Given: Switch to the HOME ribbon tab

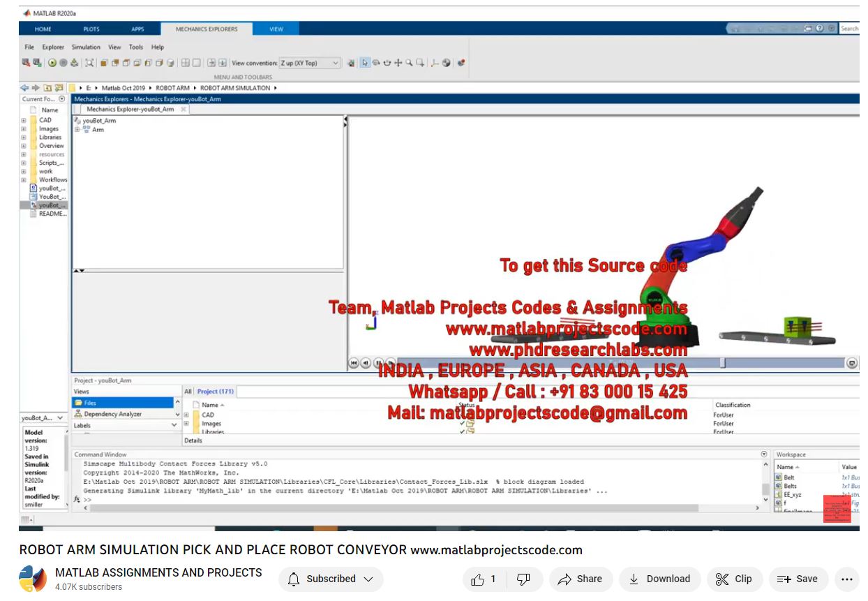Looking at the screenshot, I should click(x=43, y=29).
